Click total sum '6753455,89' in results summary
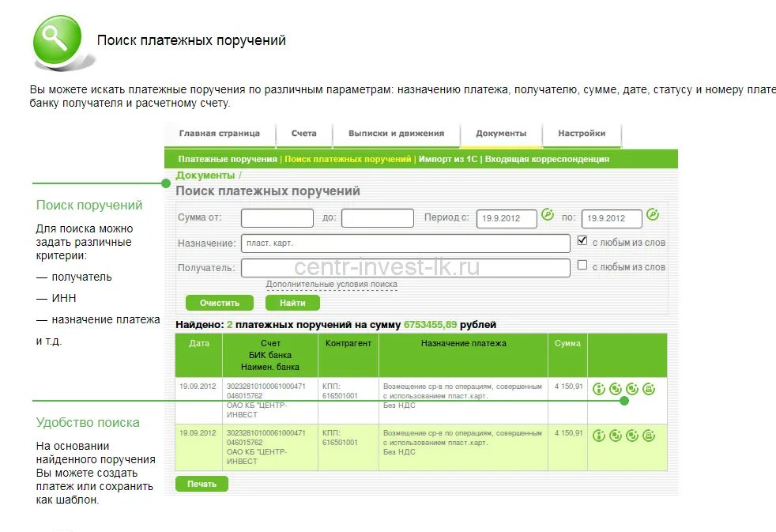 [430, 325]
